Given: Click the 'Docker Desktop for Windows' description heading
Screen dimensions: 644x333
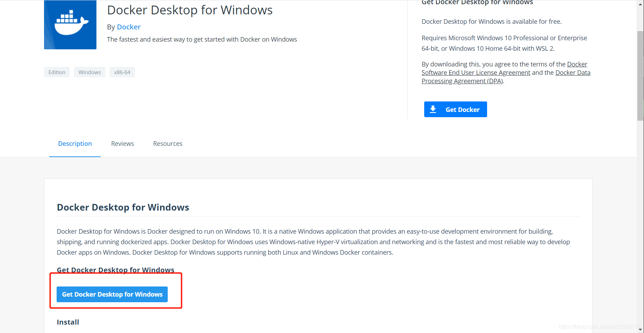Looking at the screenshot, I should (123, 207).
